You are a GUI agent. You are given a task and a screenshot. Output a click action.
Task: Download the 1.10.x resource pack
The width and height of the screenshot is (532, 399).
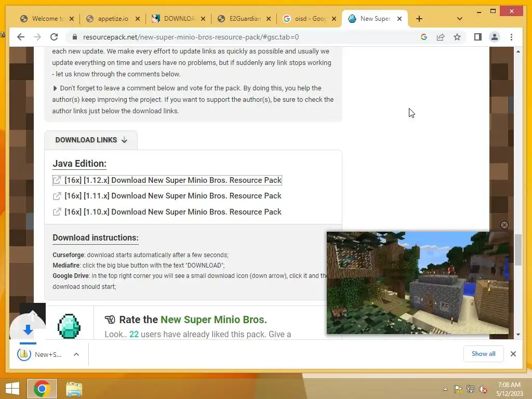[x=172, y=212]
